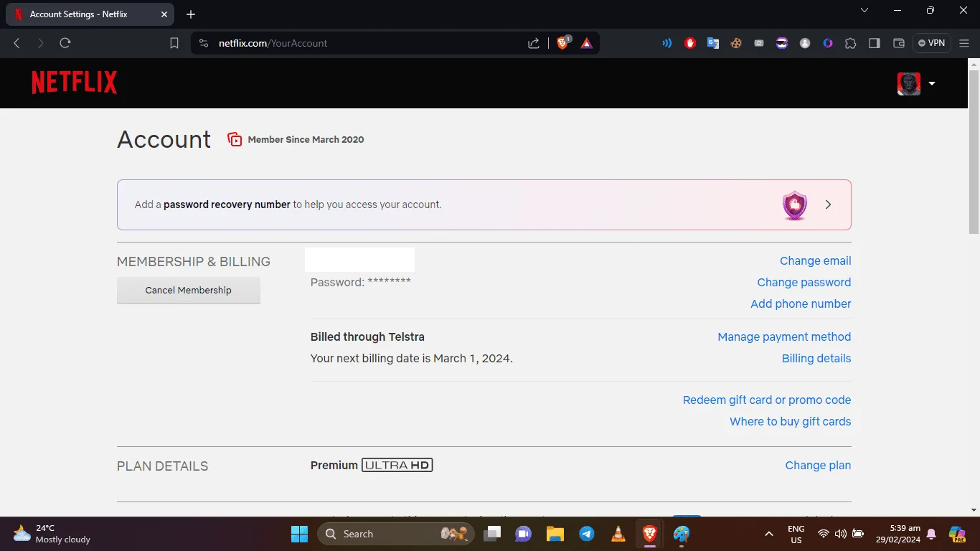
Task: Open Change password link
Action: (x=804, y=283)
